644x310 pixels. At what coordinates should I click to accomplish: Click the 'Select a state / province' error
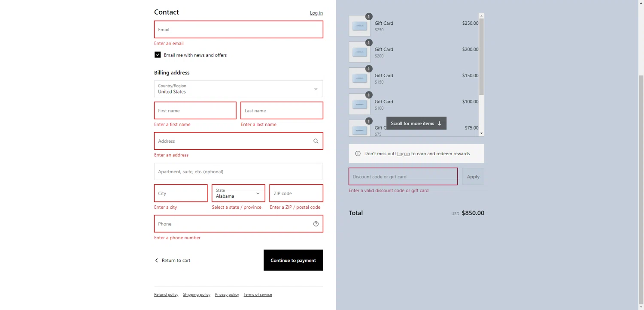[237, 207]
